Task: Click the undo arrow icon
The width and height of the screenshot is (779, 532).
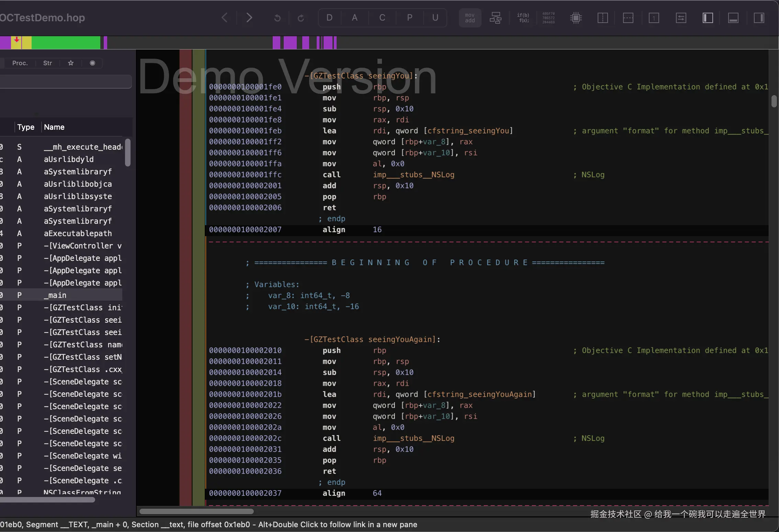Action: tap(277, 18)
